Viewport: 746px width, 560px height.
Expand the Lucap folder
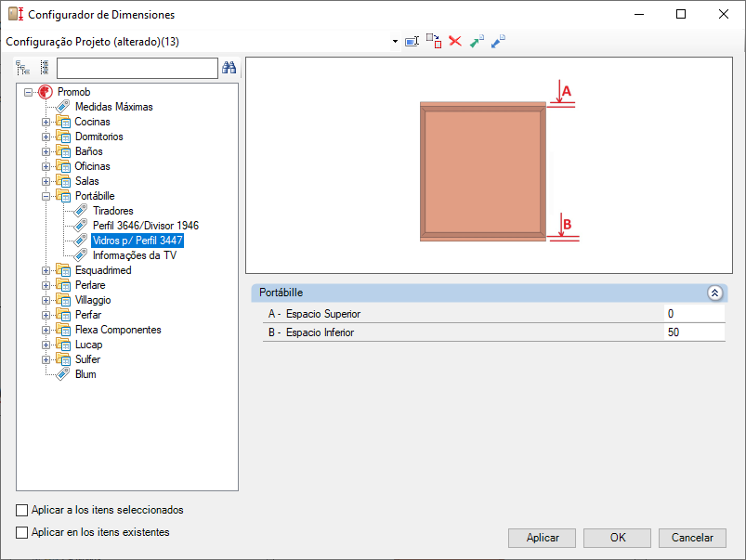[x=46, y=345]
